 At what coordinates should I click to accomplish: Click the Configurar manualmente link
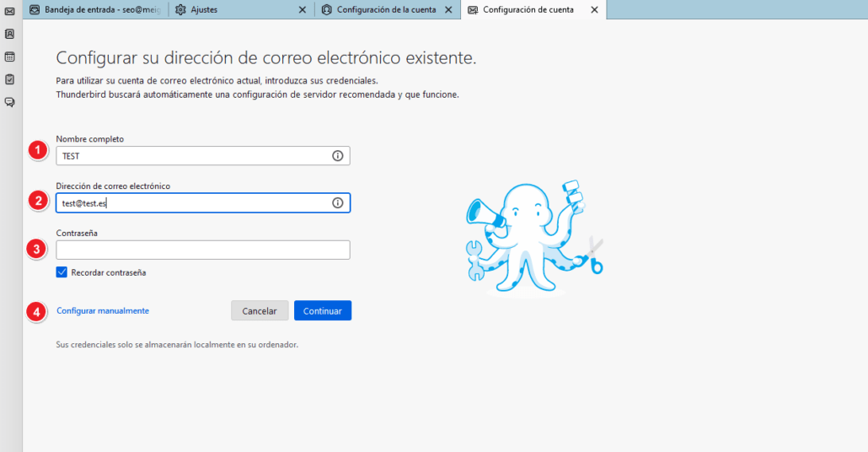[x=103, y=311]
